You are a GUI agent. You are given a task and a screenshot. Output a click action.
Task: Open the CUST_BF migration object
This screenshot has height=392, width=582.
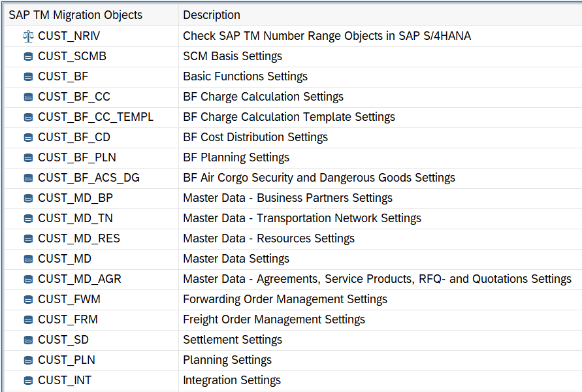pyautogui.click(x=63, y=76)
